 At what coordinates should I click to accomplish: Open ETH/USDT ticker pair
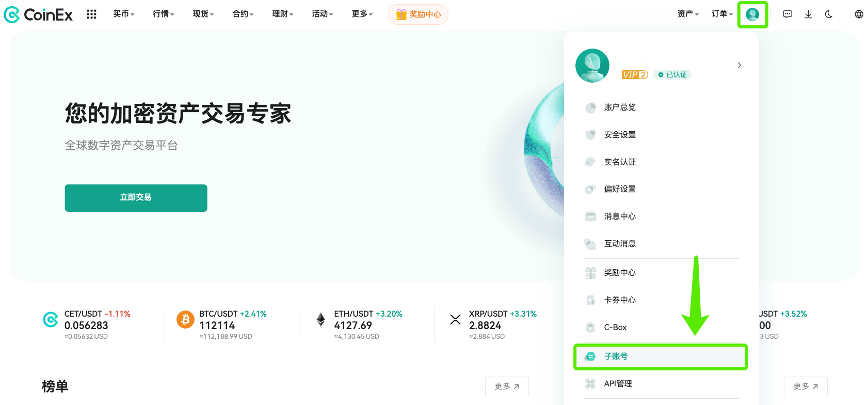coord(353,314)
